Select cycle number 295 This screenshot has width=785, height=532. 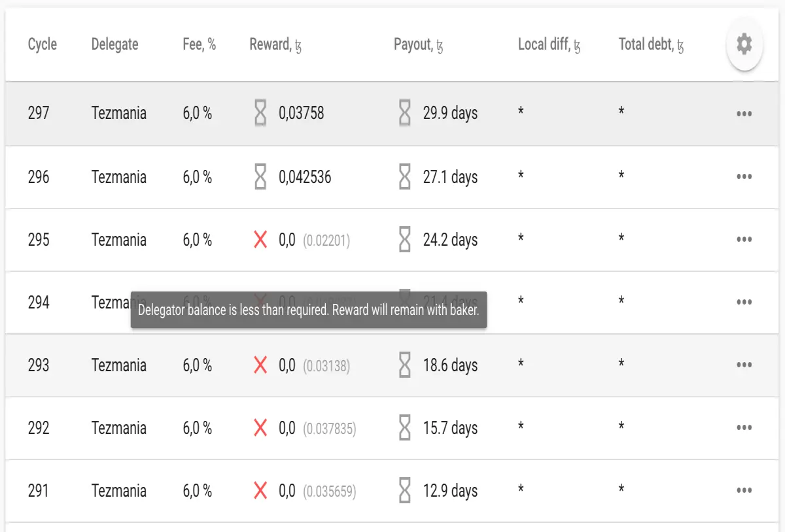point(39,240)
